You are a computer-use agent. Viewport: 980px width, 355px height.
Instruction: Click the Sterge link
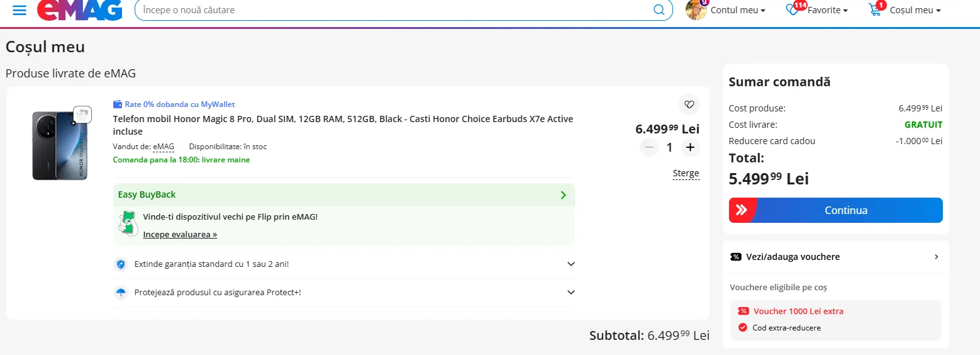point(686,174)
